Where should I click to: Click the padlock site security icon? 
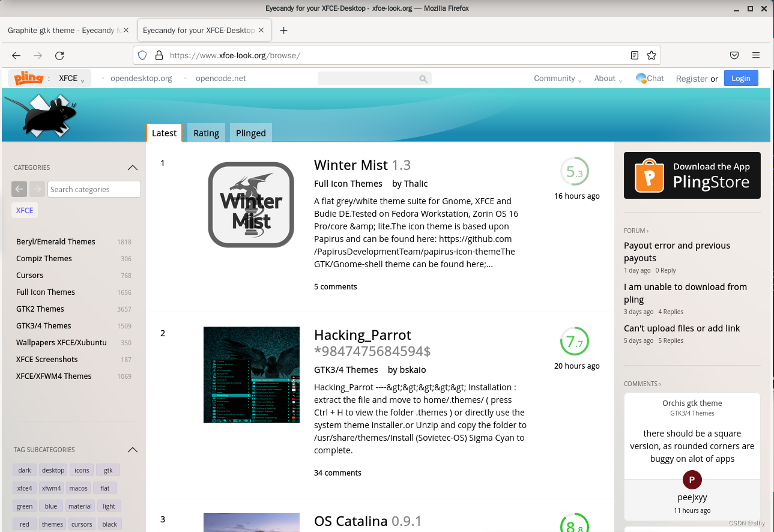coord(159,55)
